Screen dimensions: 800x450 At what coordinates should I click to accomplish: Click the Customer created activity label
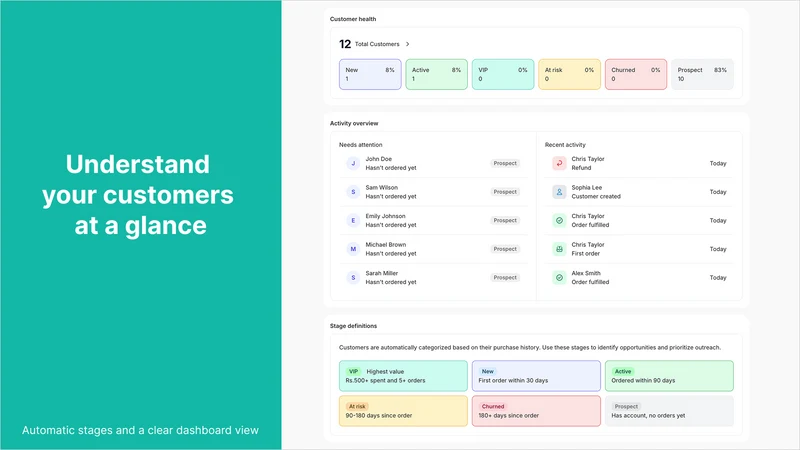click(596, 196)
